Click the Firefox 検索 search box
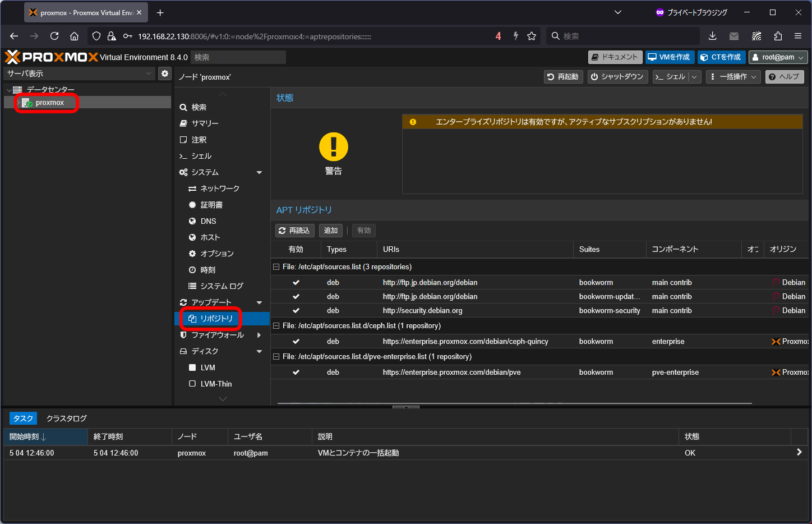 (x=622, y=36)
